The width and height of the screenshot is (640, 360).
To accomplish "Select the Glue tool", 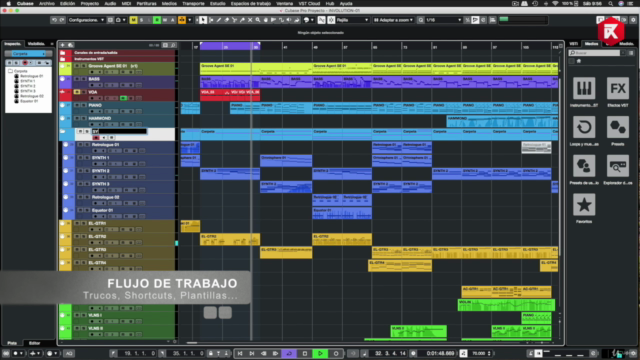I will click(242, 20).
